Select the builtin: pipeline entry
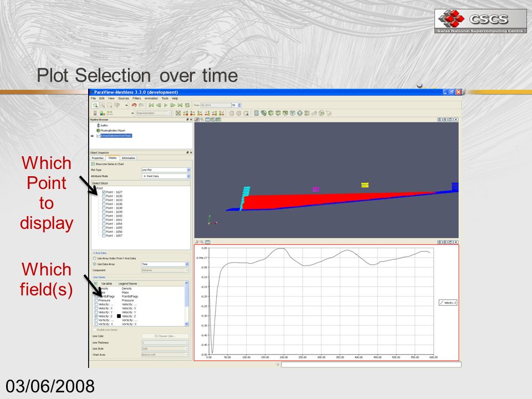 (104, 125)
